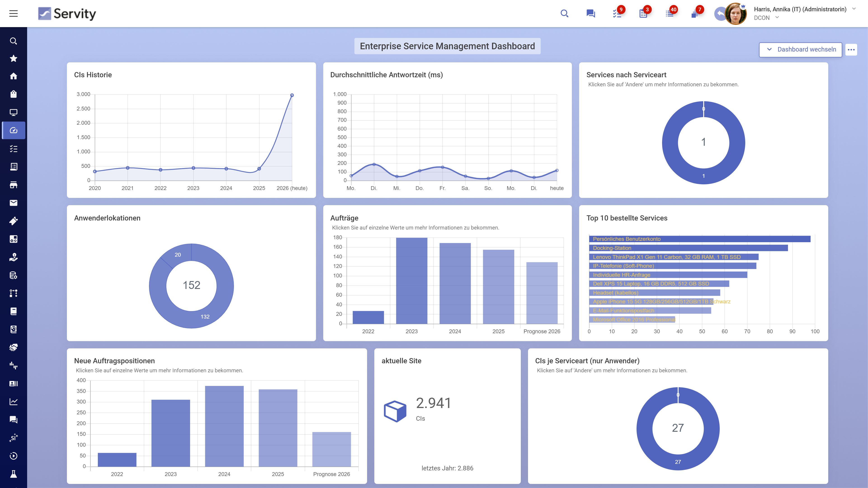Viewport: 868px width, 488px height.
Task: Click the 27 segment of CIs je Serviceart donut
Action: [x=678, y=462]
